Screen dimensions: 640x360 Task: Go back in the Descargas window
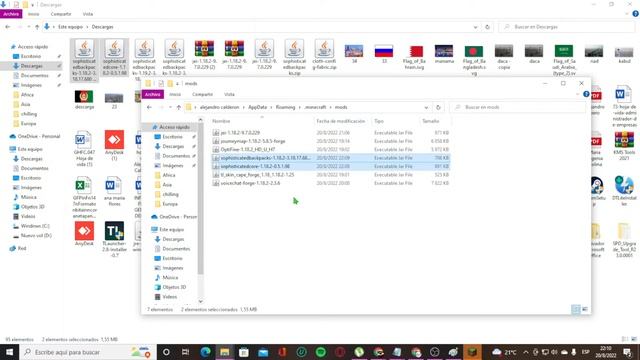[x=8, y=27]
